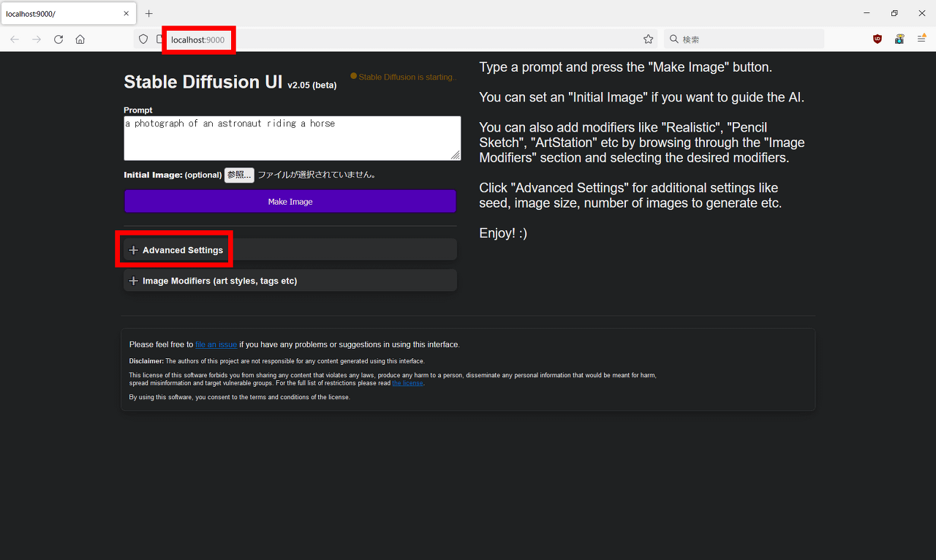Image resolution: width=936 pixels, height=560 pixels.
Task: Click the uBlock Origin extension icon
Action: tap(877, 39)
